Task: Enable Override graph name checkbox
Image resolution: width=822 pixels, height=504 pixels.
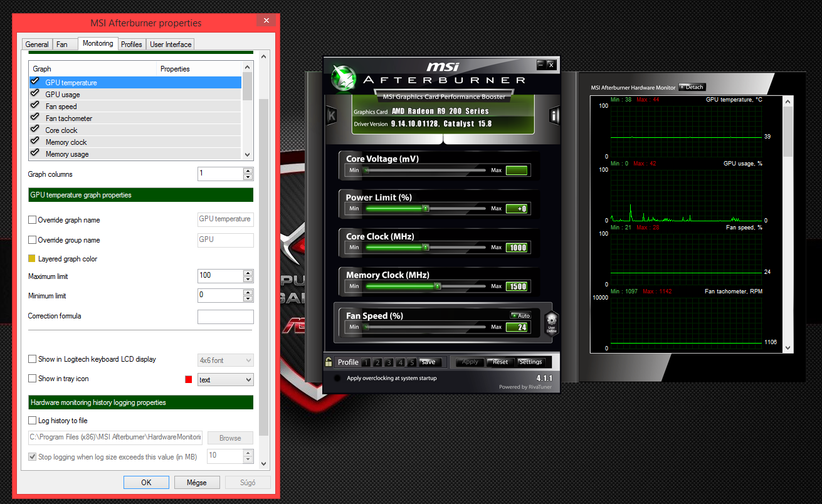Action: (32, 220)
